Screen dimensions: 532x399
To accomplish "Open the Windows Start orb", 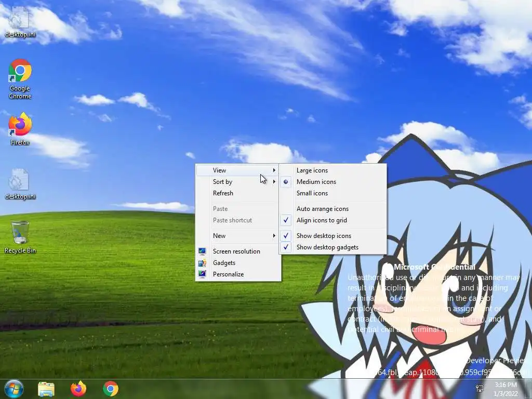I will coord(14,389).
